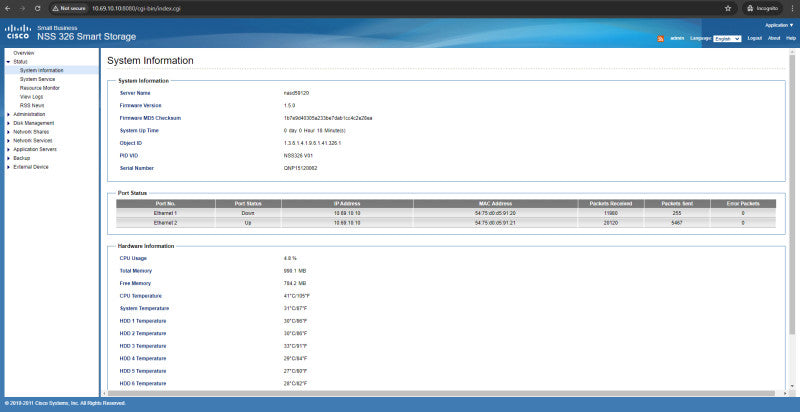Click the admin username in header
The width and height of the screenshot is (800, 412).
pos(677,39)
